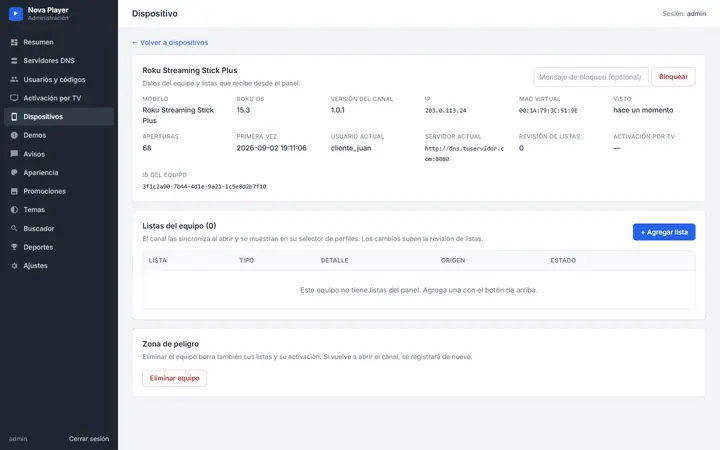Viewport: 720px width, 450px height.
Task: Click the LISTA column header
Action: pyautogui.click(x=158, y=260)
